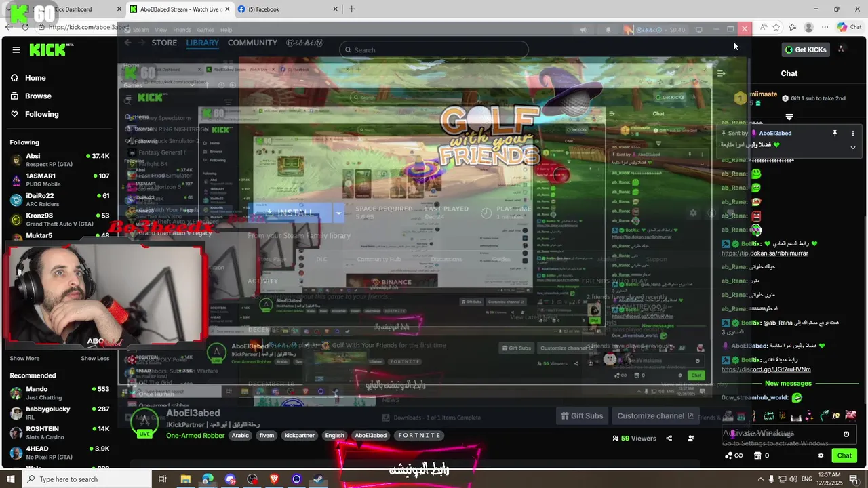Open Brave browser from taskbar

[274, 479]
